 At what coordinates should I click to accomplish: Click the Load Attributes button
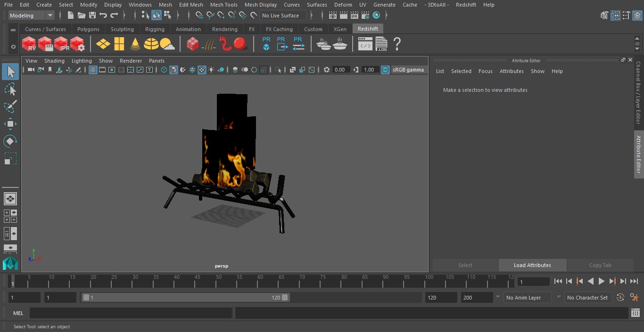[532, 265]
